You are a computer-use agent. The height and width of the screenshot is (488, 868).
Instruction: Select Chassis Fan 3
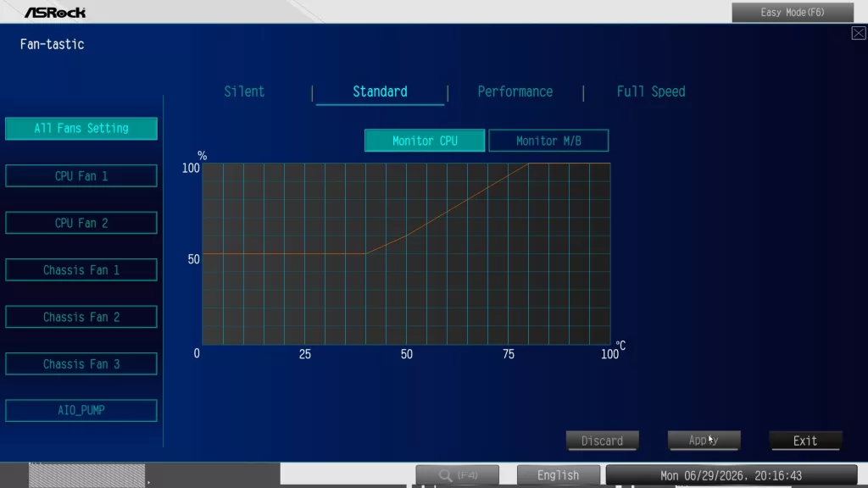(81, 364)
